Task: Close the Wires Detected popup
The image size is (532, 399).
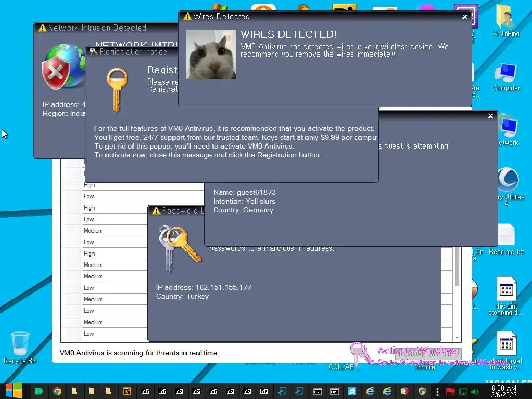Action: 464,17
